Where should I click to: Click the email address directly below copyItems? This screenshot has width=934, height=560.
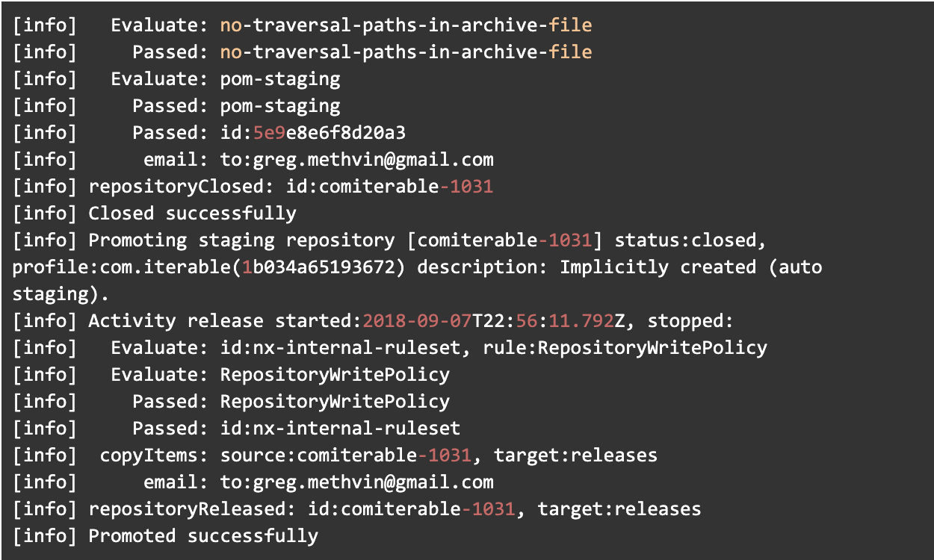[374, 482]
